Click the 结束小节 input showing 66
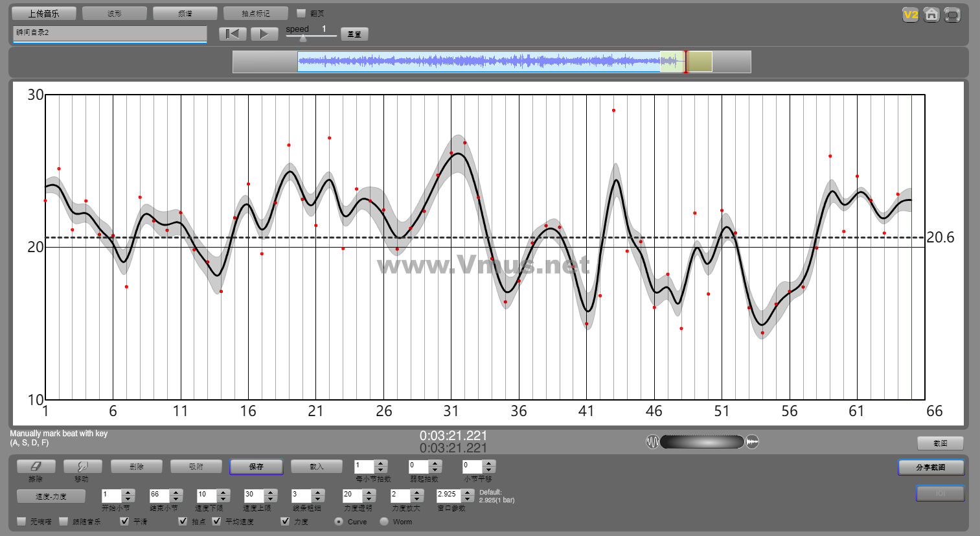 pos(159,496)
